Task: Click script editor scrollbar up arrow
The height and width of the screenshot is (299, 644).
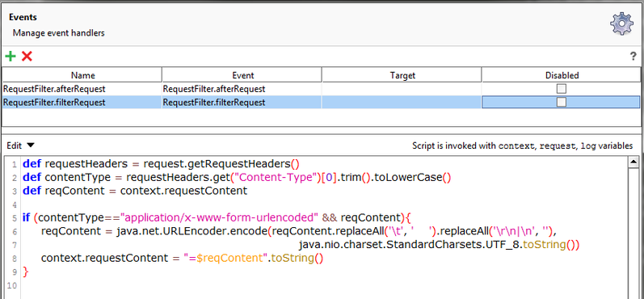Action: (633, 162)
